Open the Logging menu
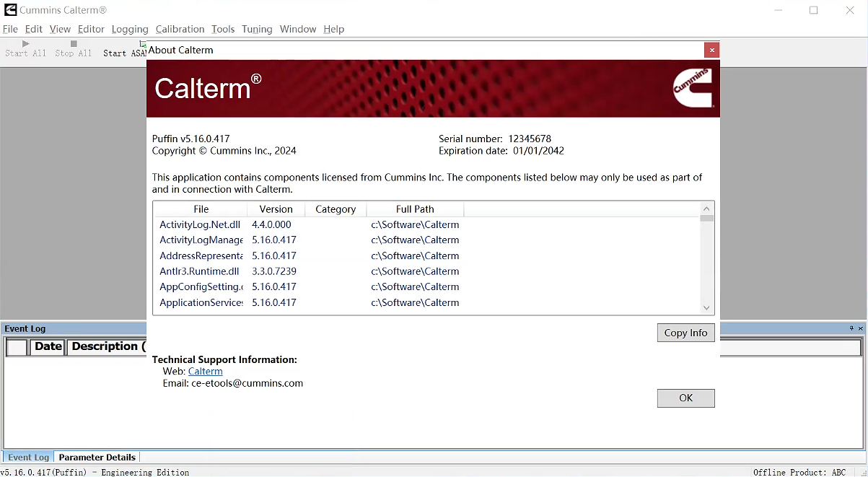The width and height of the screenshot is (868, 477). 130,29
